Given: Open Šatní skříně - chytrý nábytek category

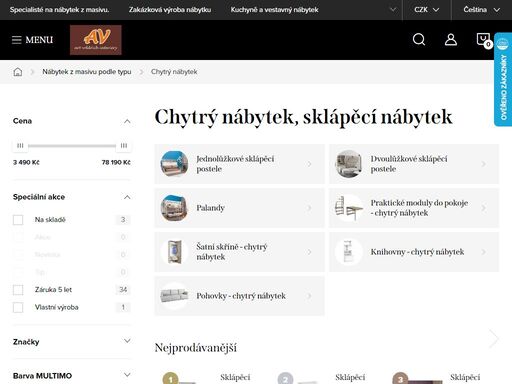Looking at the screenshot, I should 239,252.
